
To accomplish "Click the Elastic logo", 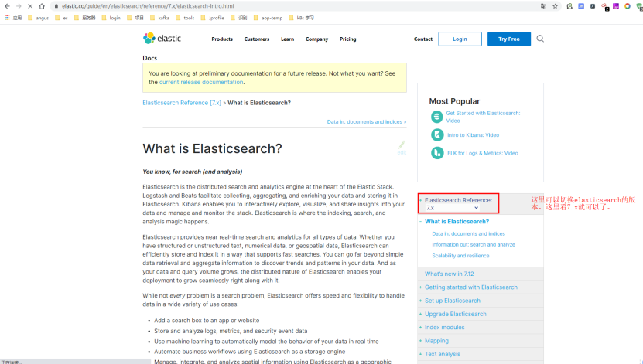I will 162,39.
